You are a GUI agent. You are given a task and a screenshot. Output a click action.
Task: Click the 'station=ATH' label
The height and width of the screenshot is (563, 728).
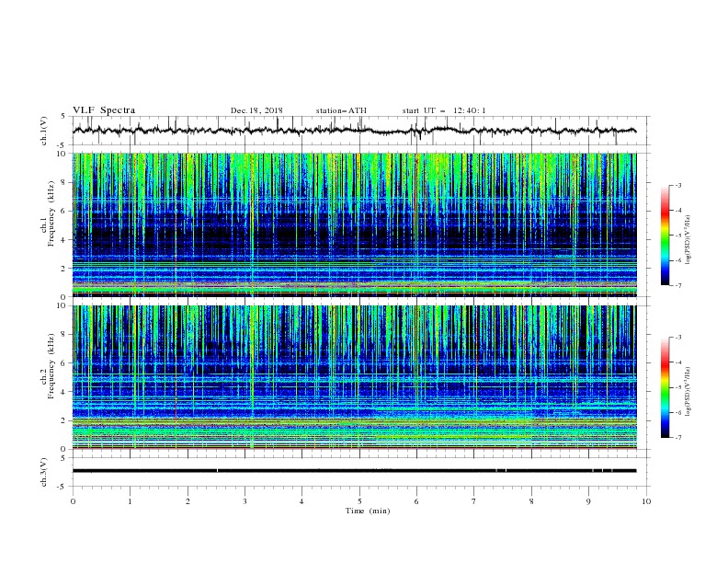(x=341, y=110)
